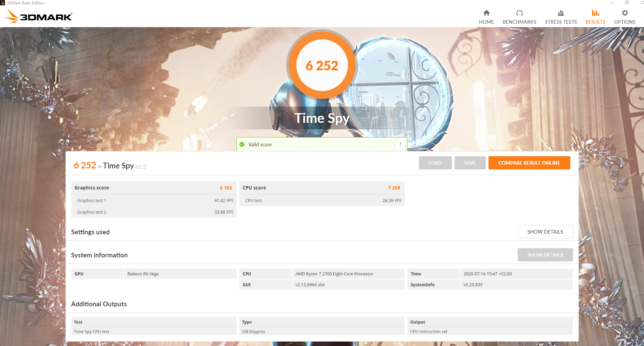Go to the STRESS TESTS tab label
This screenshot has width=644, height=346.
(561, 22)
